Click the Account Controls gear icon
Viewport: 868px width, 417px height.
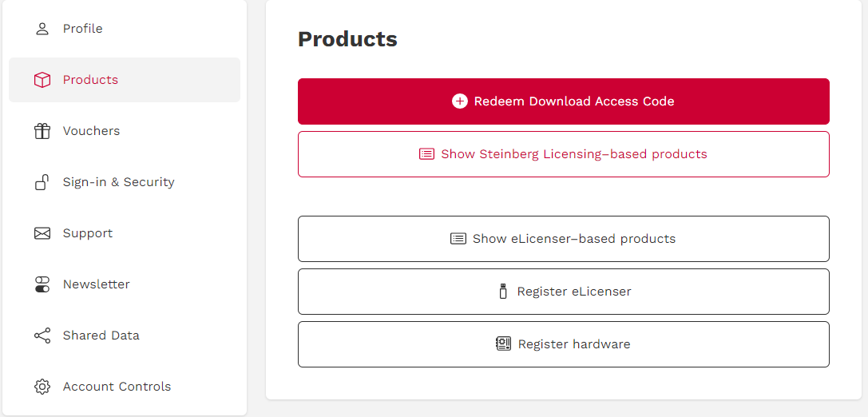coord(42,387)
